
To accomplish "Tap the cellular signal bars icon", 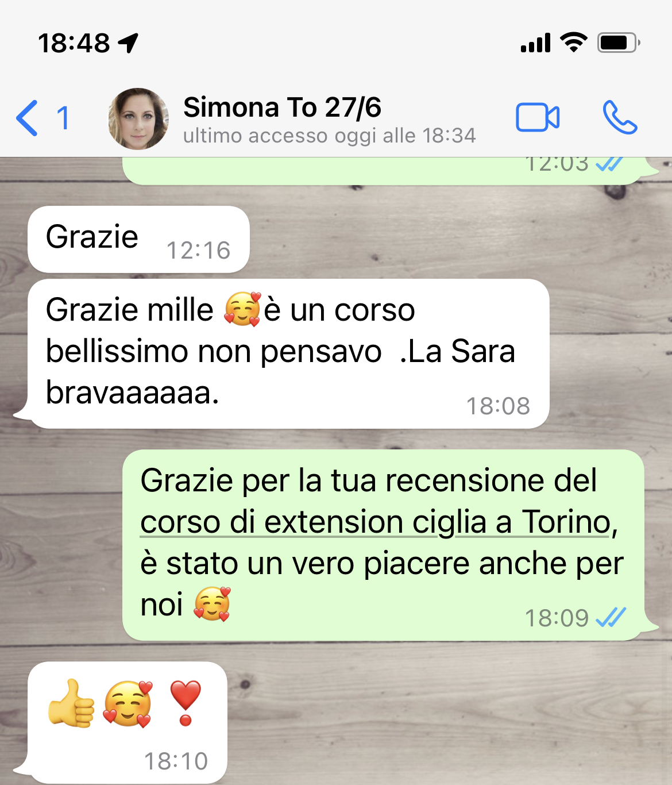I will coord(536,43).
